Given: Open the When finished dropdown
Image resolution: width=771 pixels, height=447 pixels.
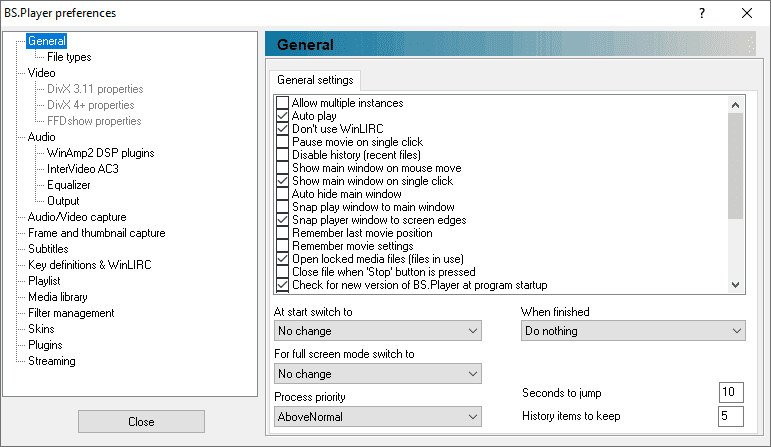Looking at the screenshot, I should (633, 331).
